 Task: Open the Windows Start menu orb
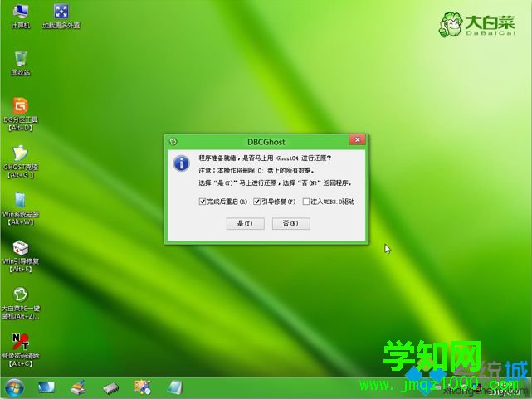point(14,387)
